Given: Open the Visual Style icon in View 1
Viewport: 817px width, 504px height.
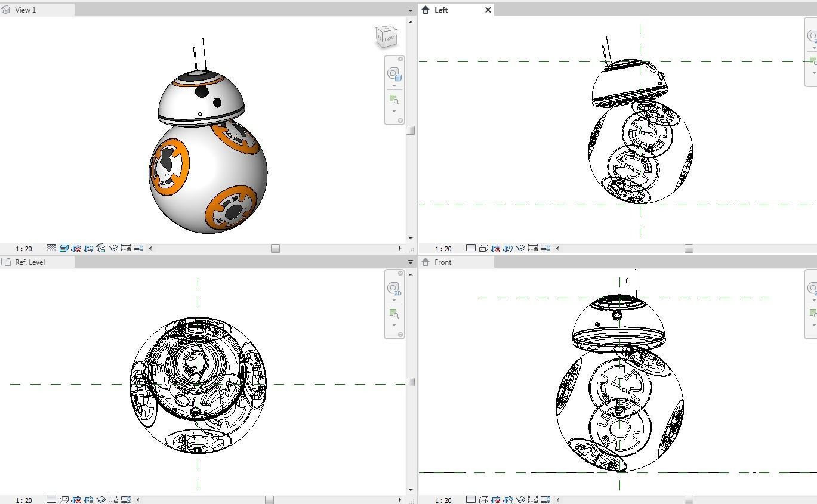Looking at the screenshot, I should (64, 248).
